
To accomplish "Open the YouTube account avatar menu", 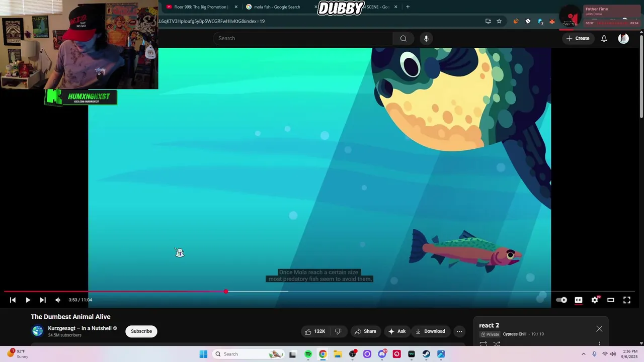I will click(x=623, y=38).
